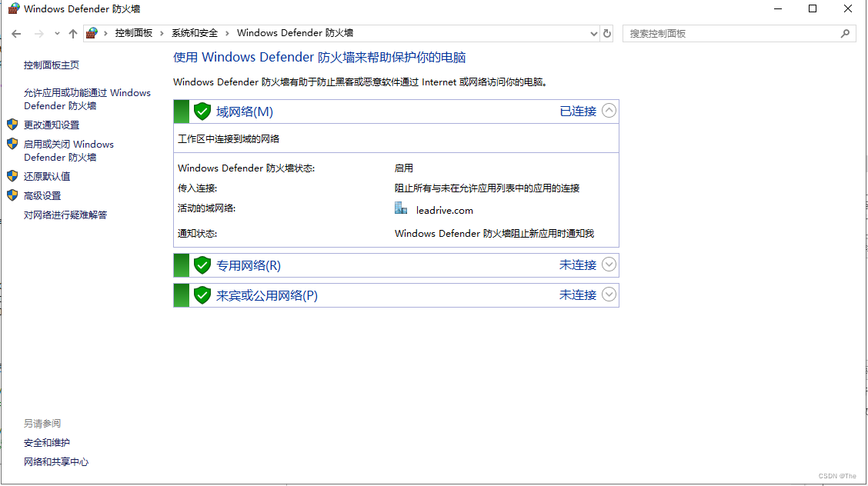Expand the 专用网络(R) section chevron

coord(609,265)
